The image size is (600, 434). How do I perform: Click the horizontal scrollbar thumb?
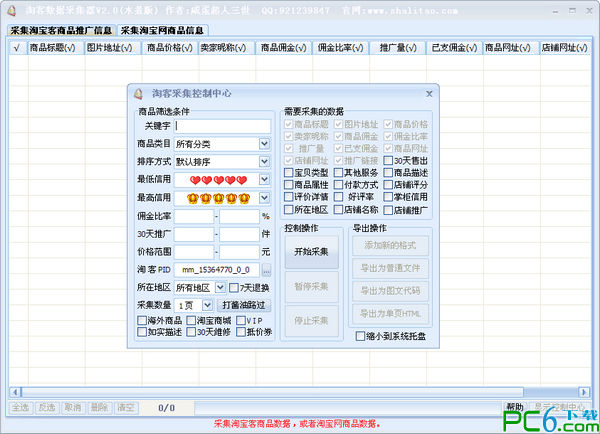(272, 392)
